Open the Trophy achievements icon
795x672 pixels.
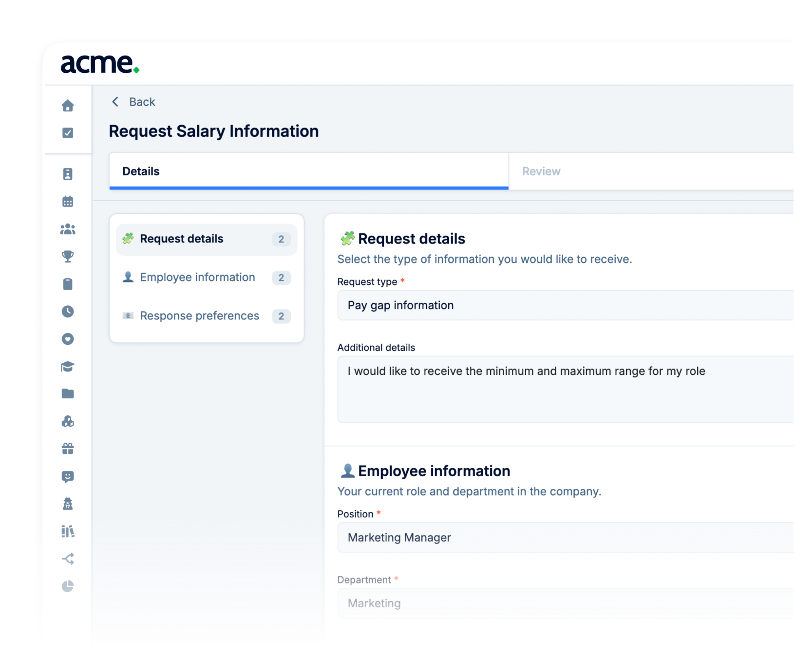68,257
